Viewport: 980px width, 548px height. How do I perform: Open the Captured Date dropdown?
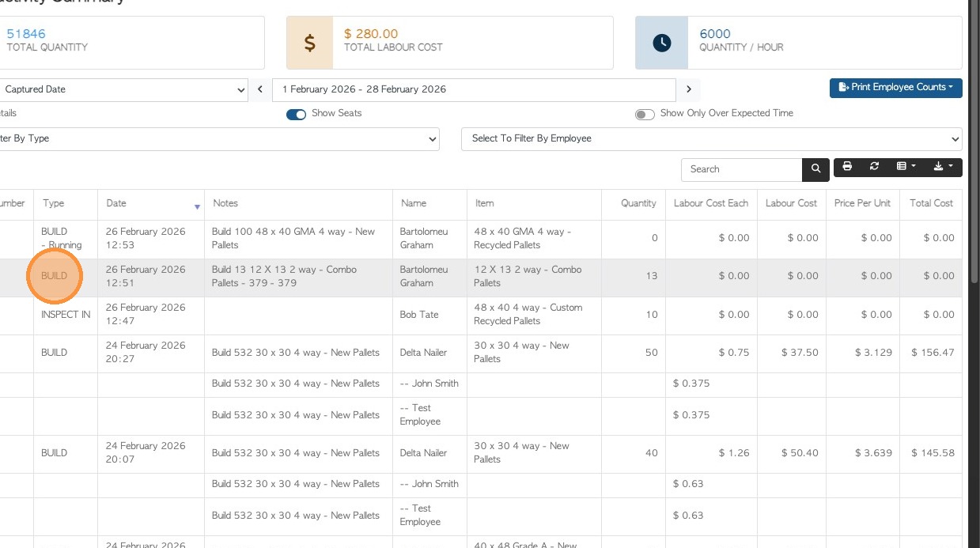(123, 89)
